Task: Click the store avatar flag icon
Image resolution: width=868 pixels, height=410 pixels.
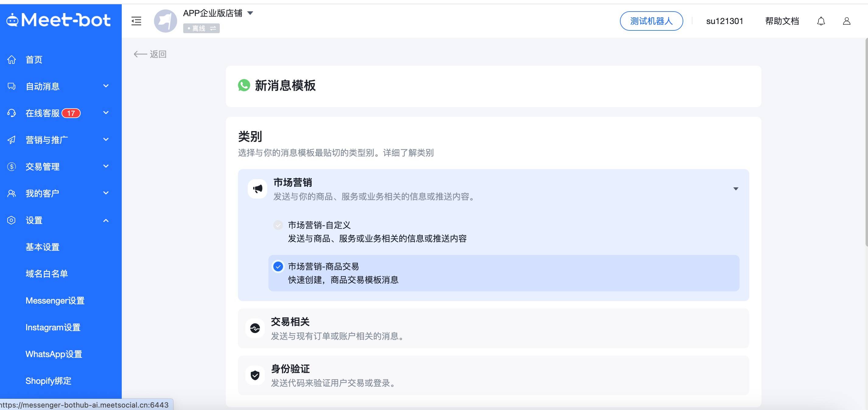Action: 166,21
